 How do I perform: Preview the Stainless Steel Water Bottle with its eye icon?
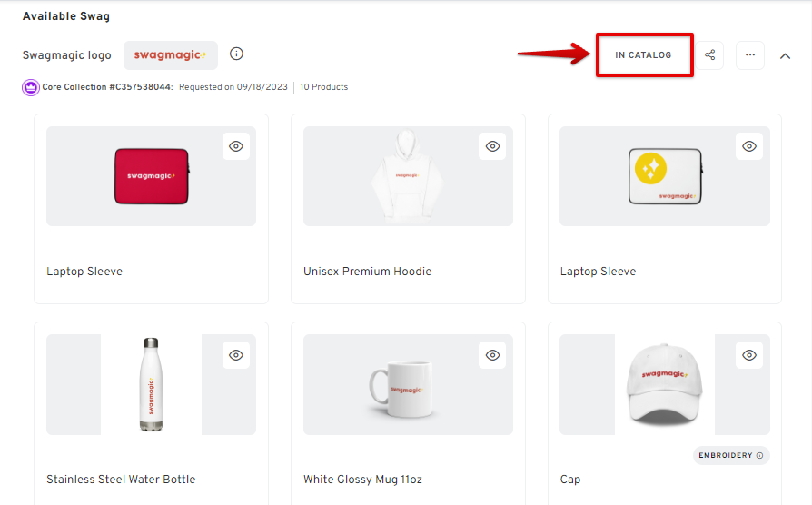tap(236, 355)
